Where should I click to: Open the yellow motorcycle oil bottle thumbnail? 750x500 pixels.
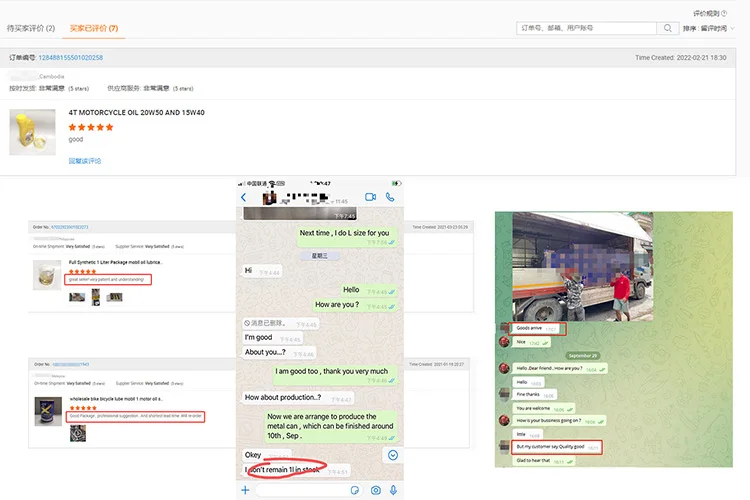(32, 132)
